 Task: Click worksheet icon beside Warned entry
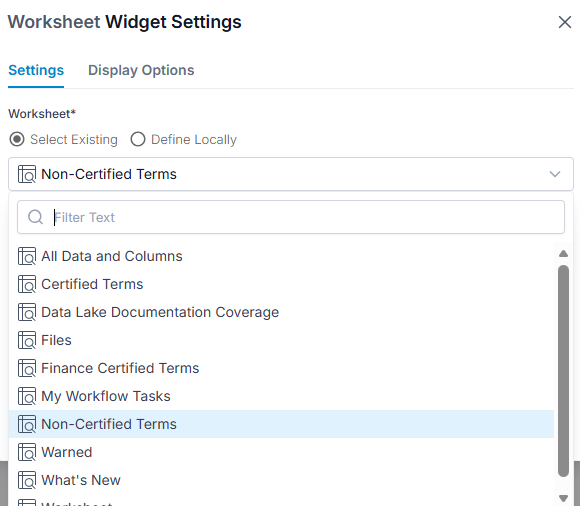click(27, 452)
